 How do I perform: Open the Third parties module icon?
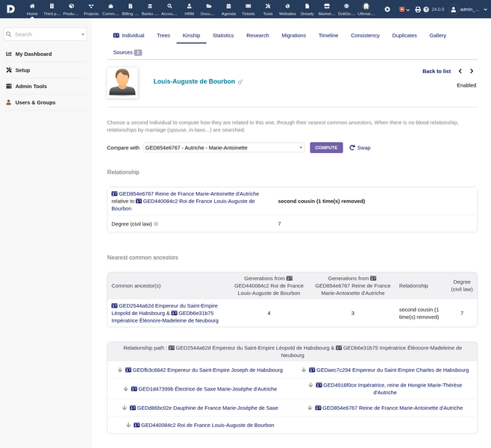[51, 6]
